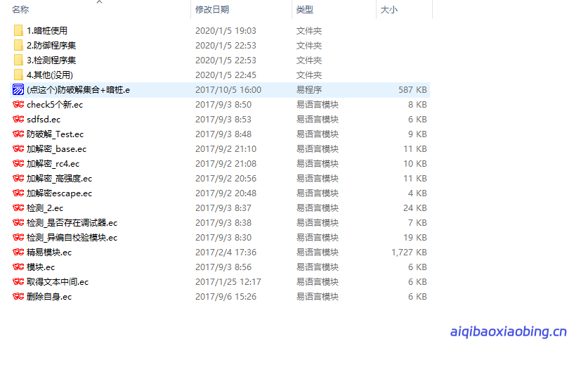Select file name 加解密escape.ec
The height and width of the screenshot is (370, 588).
(x=59, y=193)
